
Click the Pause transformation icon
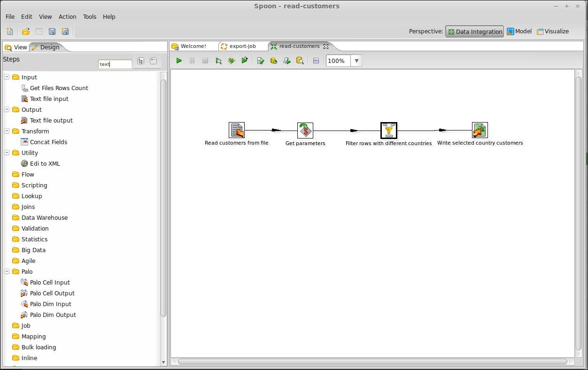[x=192, y=61]
